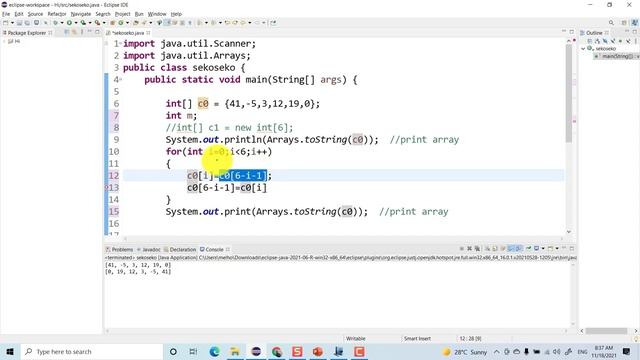Click the weather 28°C Sunny widget
The width and height of the screenshot is (640, 360).
click(x=465, y=352)
